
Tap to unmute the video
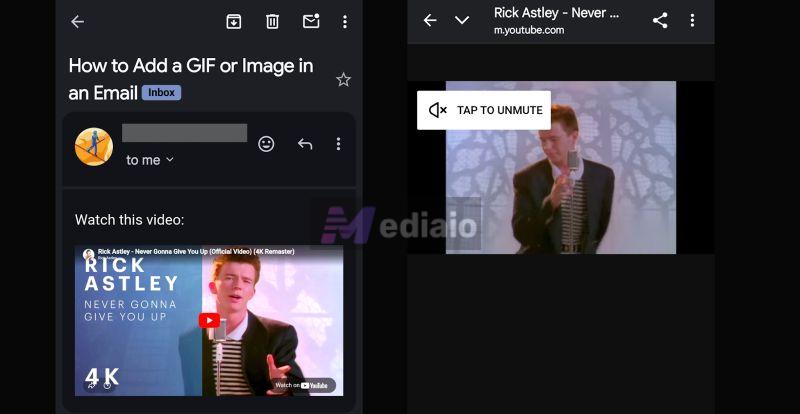(484, 110)
